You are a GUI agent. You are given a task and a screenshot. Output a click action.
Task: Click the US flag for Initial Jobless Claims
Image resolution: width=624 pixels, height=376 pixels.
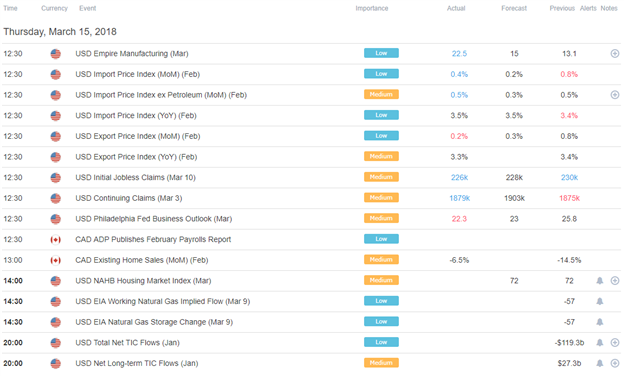(x=56, y=177)
